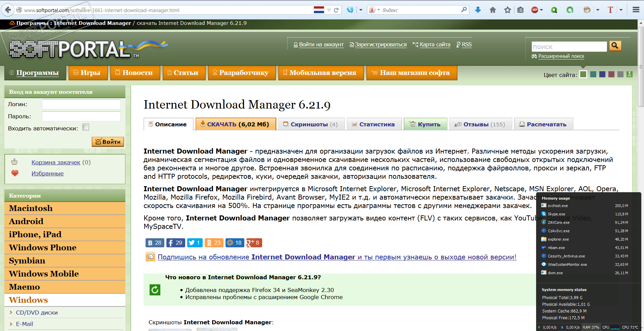Click the Войти login button

[x=108, y=142]
